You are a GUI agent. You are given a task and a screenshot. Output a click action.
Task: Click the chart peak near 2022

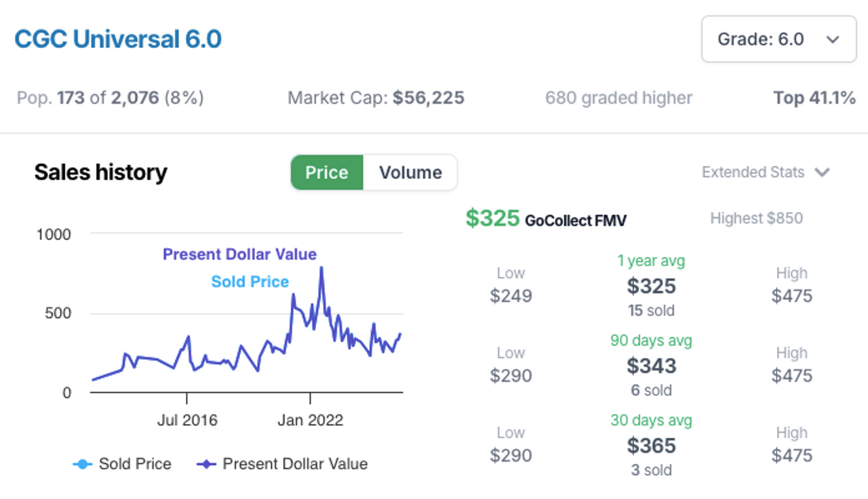click(x=321, y=268)
